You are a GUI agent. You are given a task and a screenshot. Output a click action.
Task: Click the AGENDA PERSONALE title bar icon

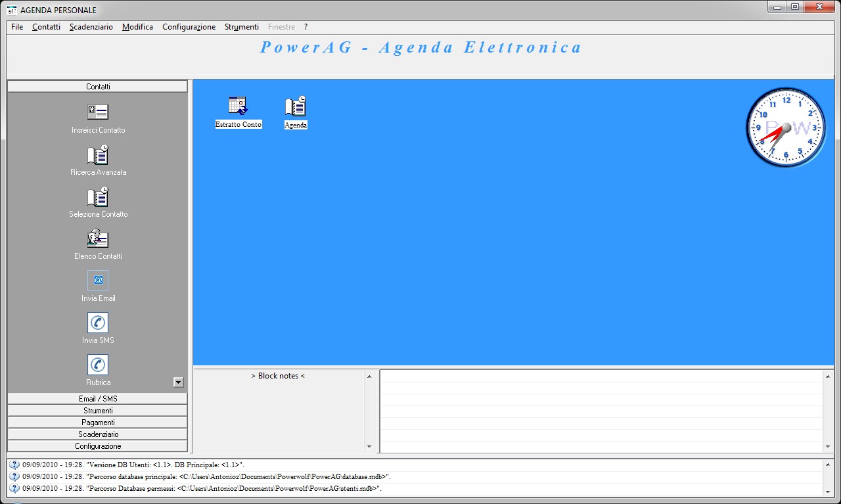[x=11, y=10]
